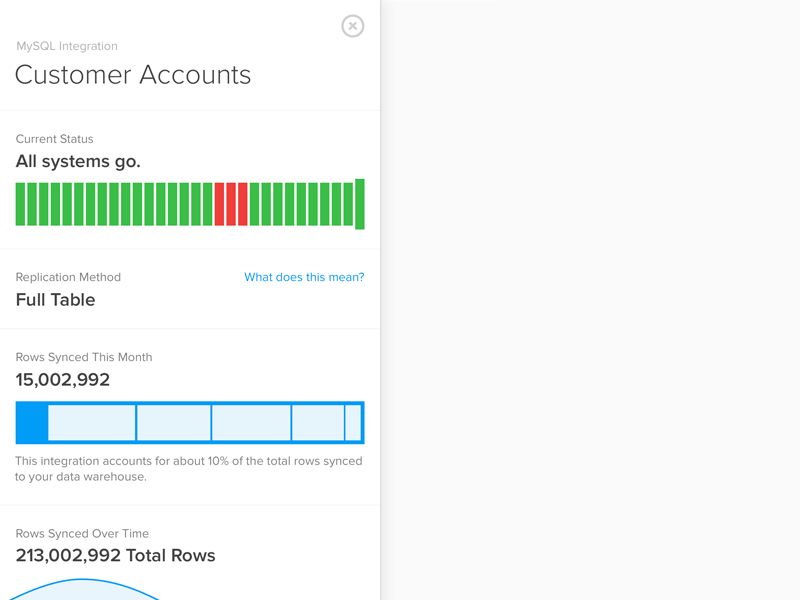Click the third red uptime bar
The image size is (800, 600).
[x=242, y=203]
